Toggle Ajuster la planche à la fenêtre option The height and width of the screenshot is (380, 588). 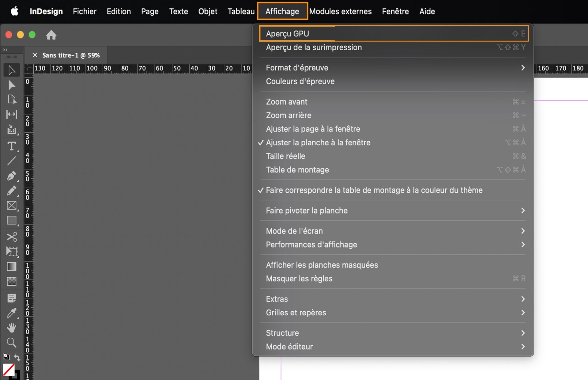[318, 142]
